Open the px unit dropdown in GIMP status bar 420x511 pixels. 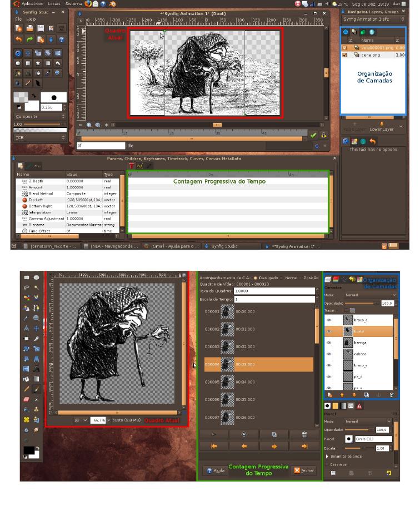pos(81,420)
